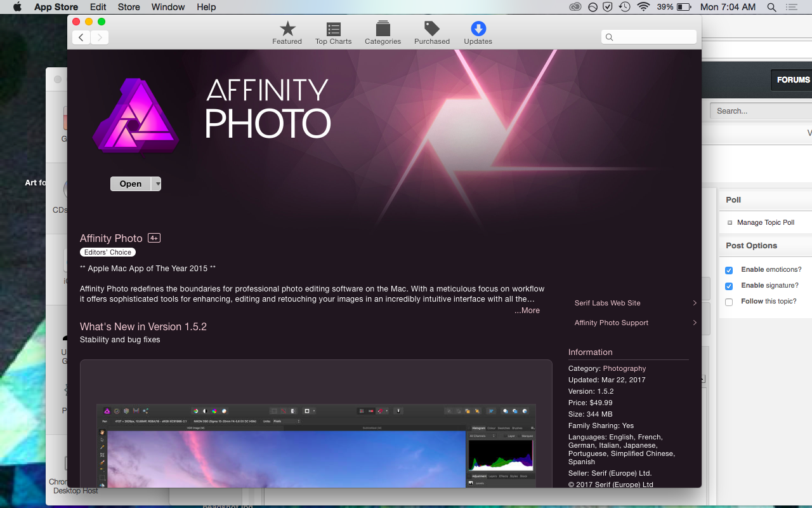Open the Window menu
The width and height of the screenshot is (812, 508).
[x=168, y=7]
